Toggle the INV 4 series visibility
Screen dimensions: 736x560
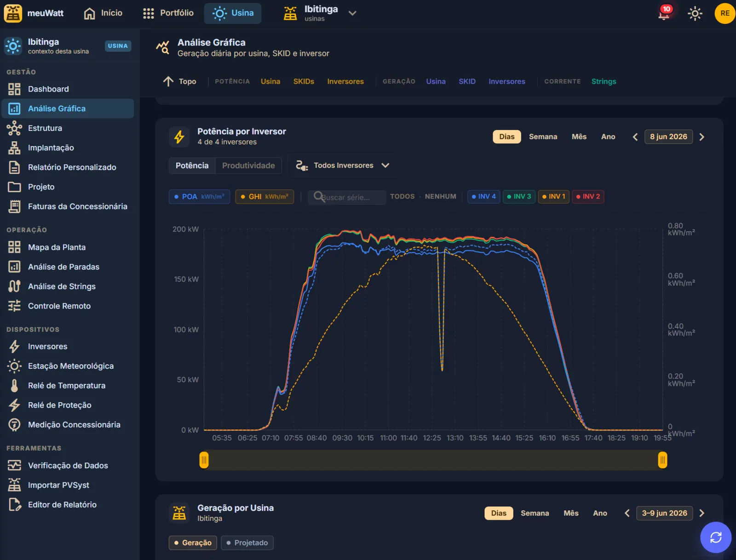[x=483, y=197]
